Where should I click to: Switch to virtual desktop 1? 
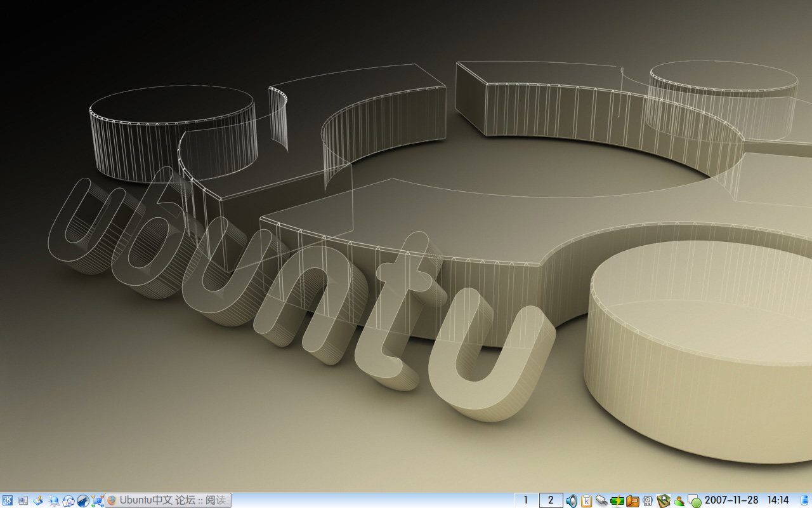(526, 500)
